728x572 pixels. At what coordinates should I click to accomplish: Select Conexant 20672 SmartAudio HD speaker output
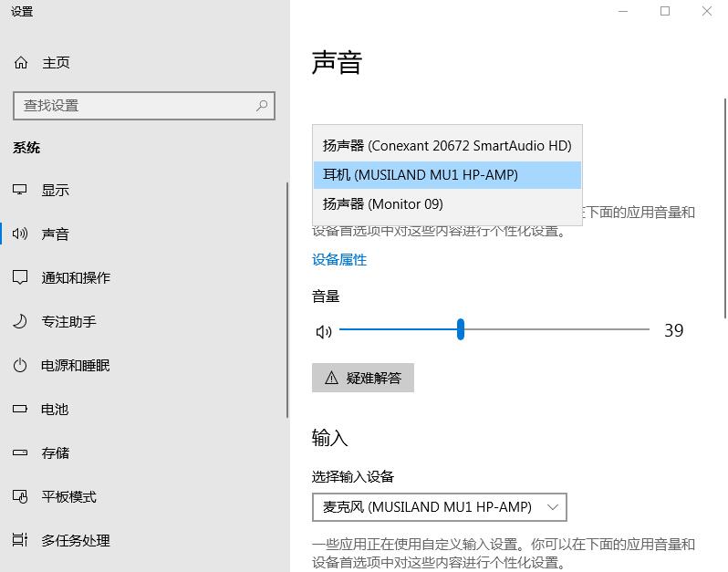point(446,146)
